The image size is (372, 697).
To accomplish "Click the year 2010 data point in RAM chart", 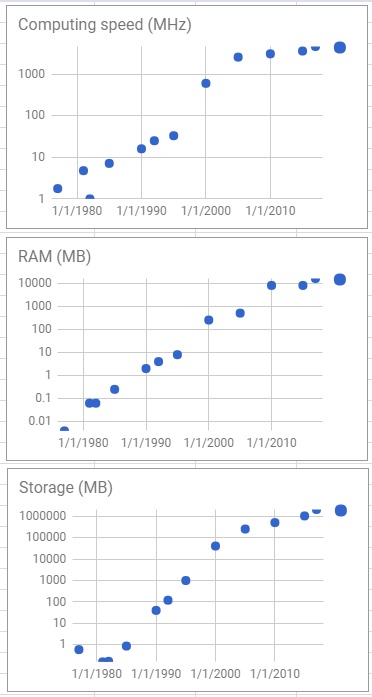I will coord(271,285).
